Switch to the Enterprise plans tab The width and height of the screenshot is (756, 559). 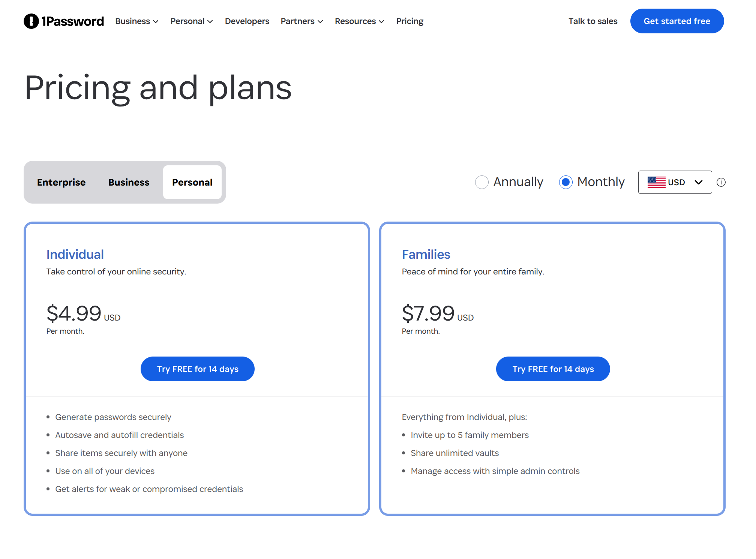tap(61, 182)
